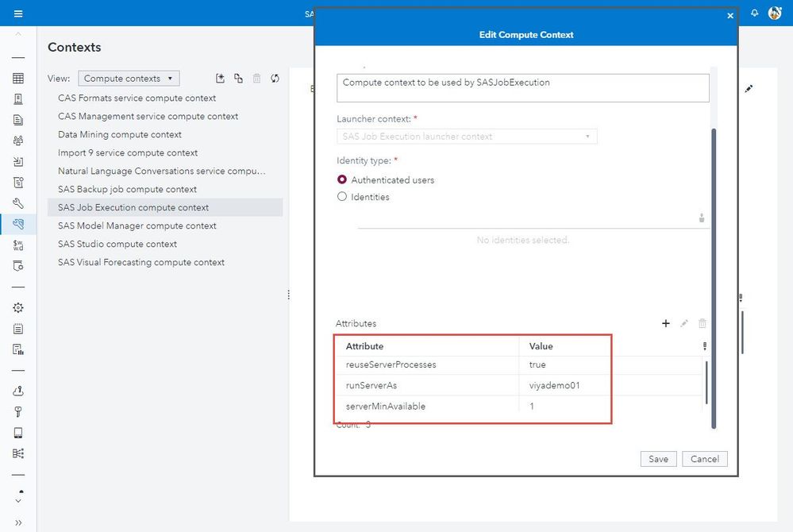This screenshot has height=532, width=793.
Task: Click the Edit attribute pencil icon
Action: click(684, 323)
